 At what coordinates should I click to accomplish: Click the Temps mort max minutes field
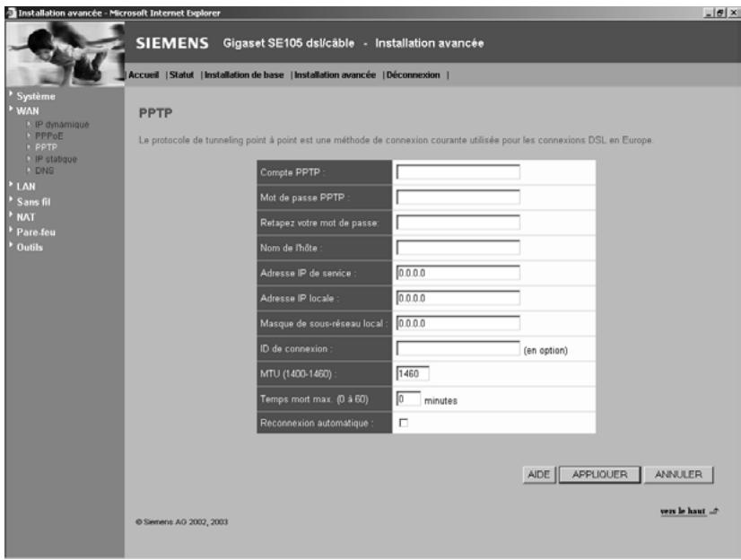(x=408, y=398)
